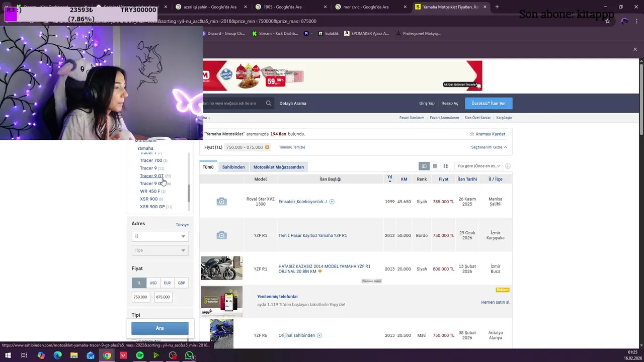
Task: Open the İlçe district dropdown
Action: coord(160,250)
